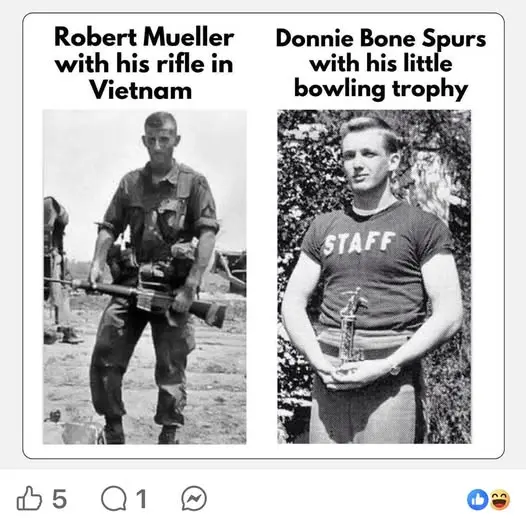Screen dimensions: 526x518
Task: Send the post using the Messenger icon
Action: click(x=194, y=498)
